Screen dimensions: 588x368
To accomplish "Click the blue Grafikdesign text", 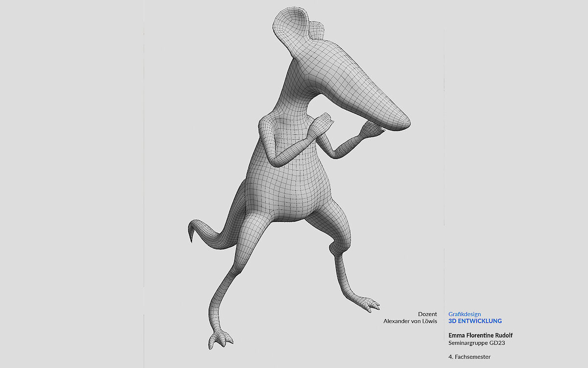I will point(465,314).
